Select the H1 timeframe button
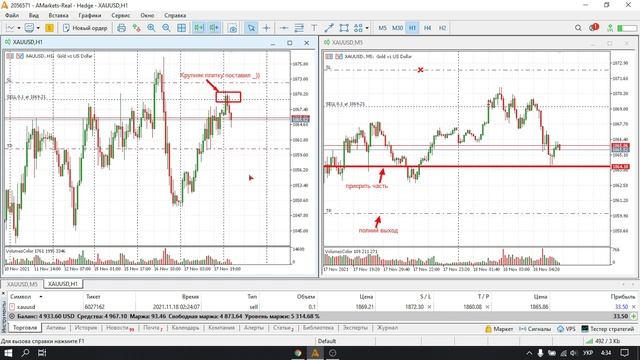Screen dimensions: 640x360 412,28
